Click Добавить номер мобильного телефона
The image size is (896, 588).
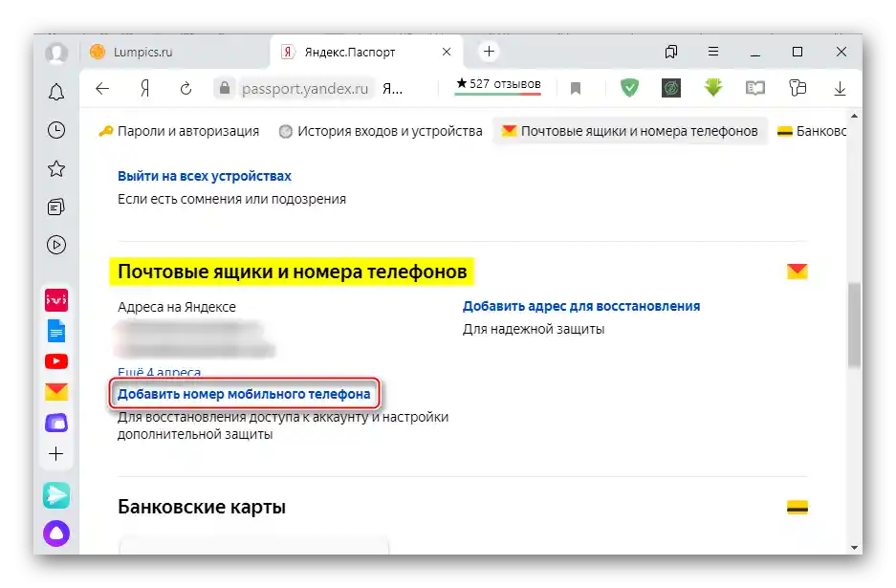pos(244,394)
